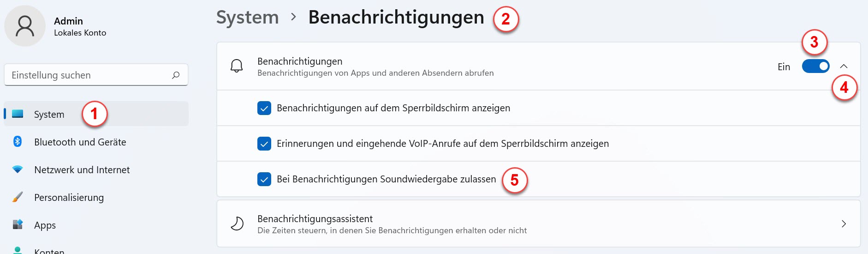Uncheck Benachrichtigungen auf dem Sperrbildschirm anzeigen
This screenshot has width=868, height=254.
(264, 108)
